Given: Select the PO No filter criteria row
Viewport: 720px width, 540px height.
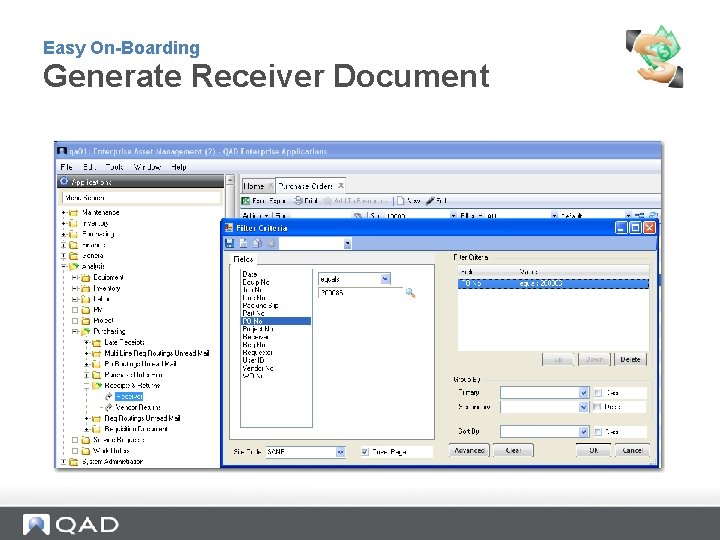Looking at the screenshot, I should coord(553,283).
